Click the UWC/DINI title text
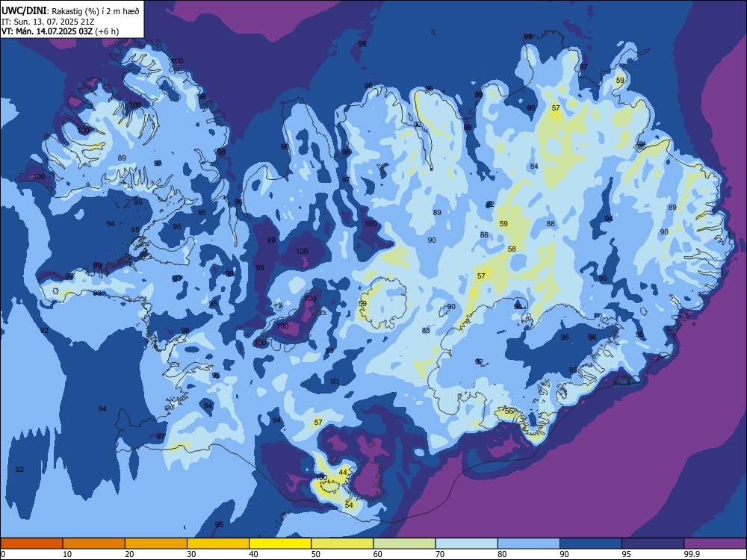The image size is (747, 560). pos(24,10)
